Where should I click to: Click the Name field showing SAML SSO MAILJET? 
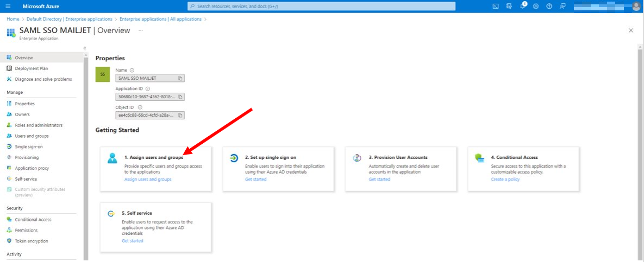(150, 78)
